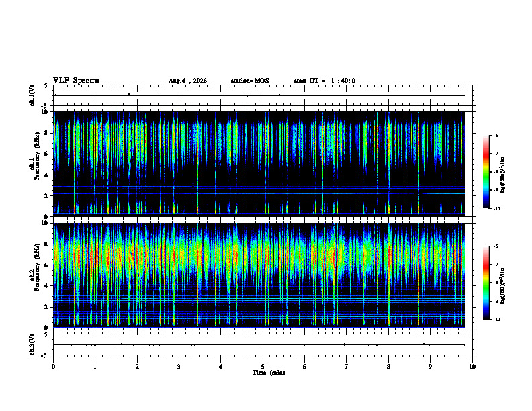Click the "-6" value on ch.1 color bar
Screen dimensions: 532x411
click(496, 136)
